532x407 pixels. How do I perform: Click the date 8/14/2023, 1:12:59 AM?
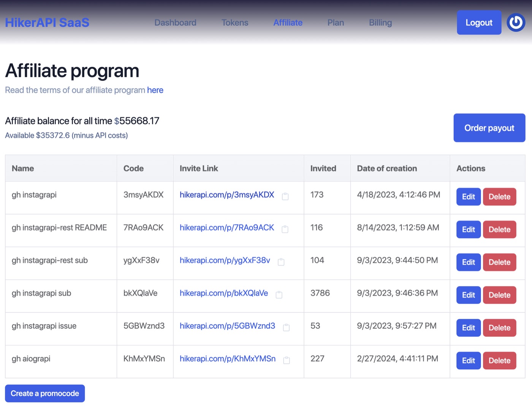pos(398,227)
